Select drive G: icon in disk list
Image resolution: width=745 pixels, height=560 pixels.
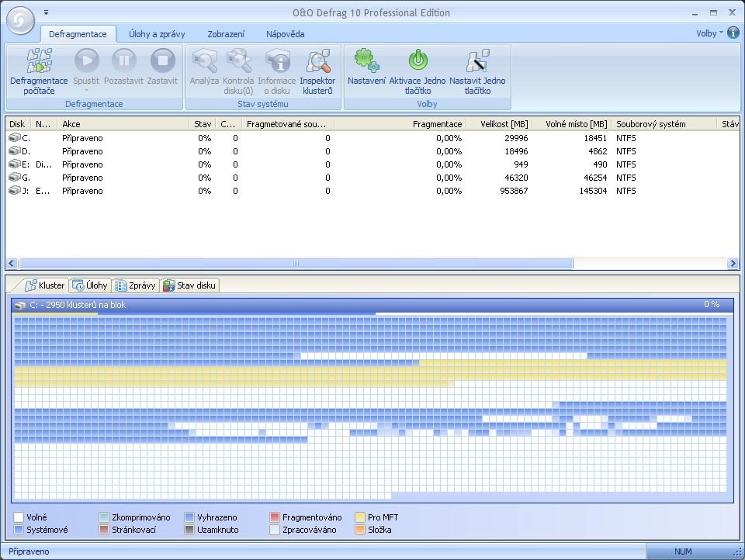click(x=15, y=178)
